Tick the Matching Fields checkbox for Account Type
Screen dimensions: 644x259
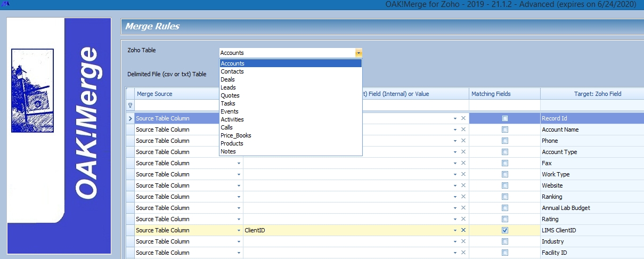click(x=505, y=152)
